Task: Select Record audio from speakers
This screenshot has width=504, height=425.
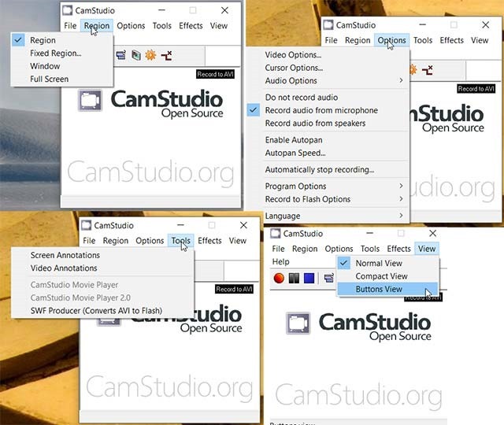Action: (x=328, y=123)
